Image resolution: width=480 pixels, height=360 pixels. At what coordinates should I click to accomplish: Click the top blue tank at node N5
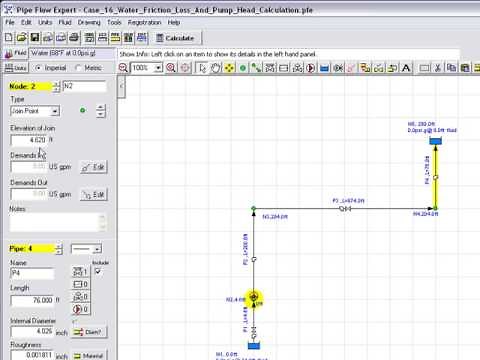pos(435,141)
